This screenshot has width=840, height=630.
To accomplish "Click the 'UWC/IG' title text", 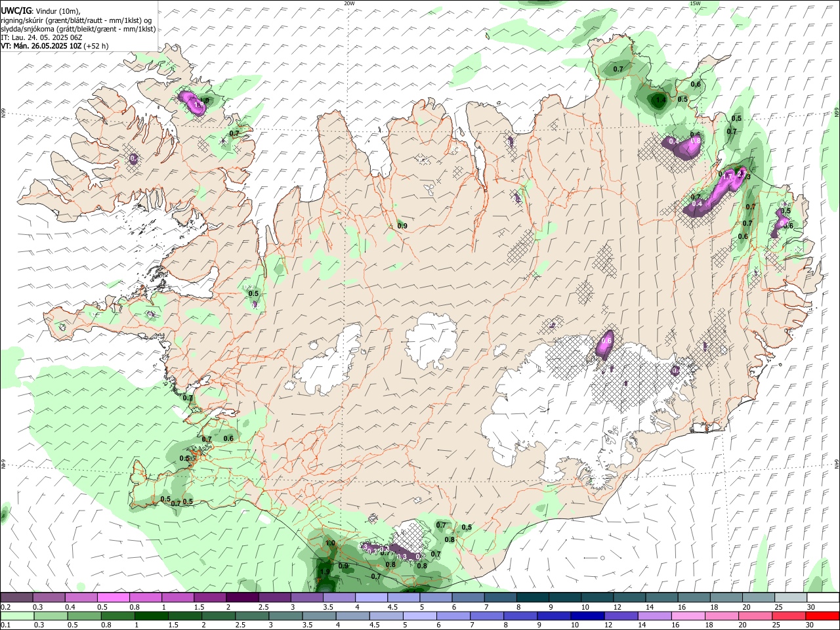I will click(16, 11).
